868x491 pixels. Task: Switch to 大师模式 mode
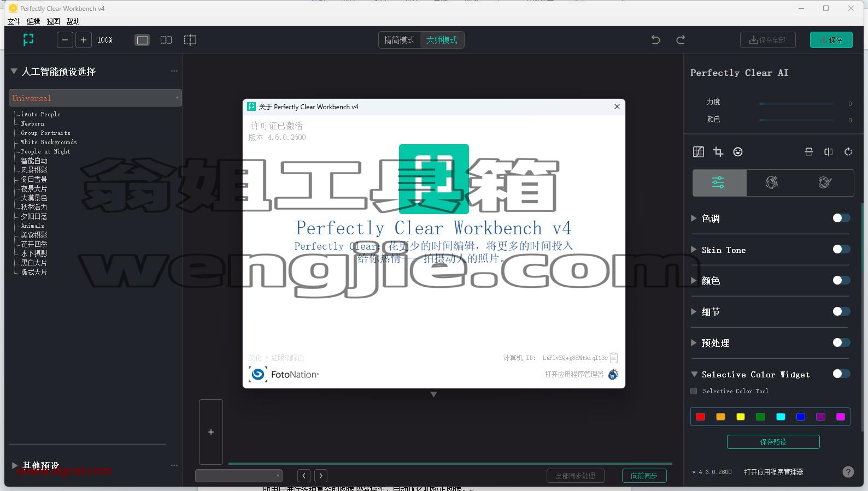click(442, 40)
